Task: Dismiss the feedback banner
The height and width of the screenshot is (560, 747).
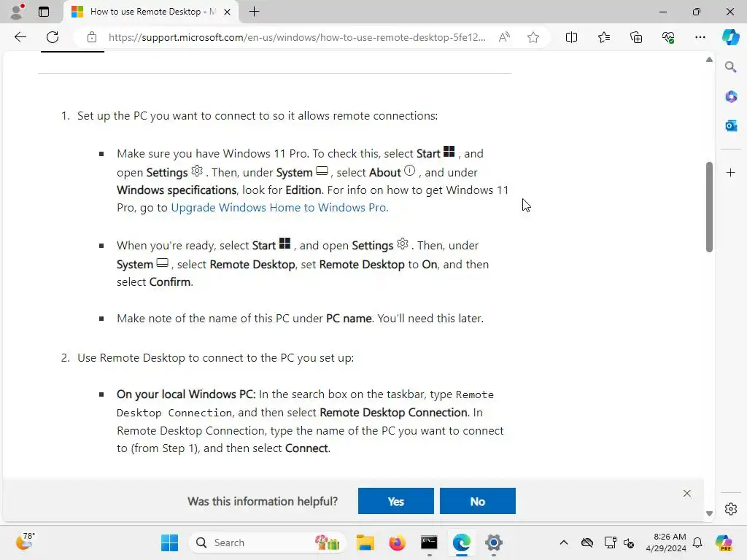Action: (687, 494)
